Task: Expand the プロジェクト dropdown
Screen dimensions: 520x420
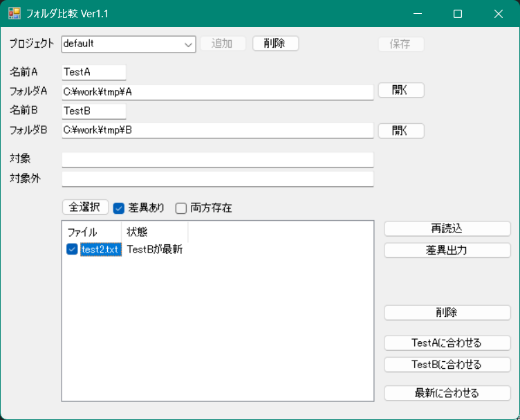Action: click(x=188, y=44)
